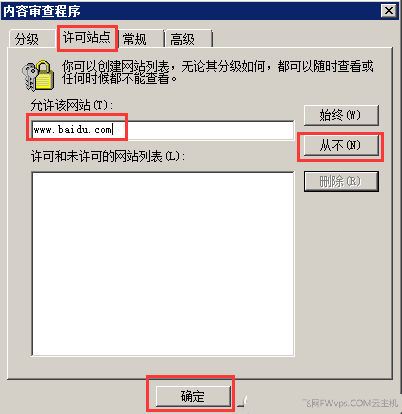Go to the 高级 tab
The height and width of the screenshot is (414, 402).
183,39
